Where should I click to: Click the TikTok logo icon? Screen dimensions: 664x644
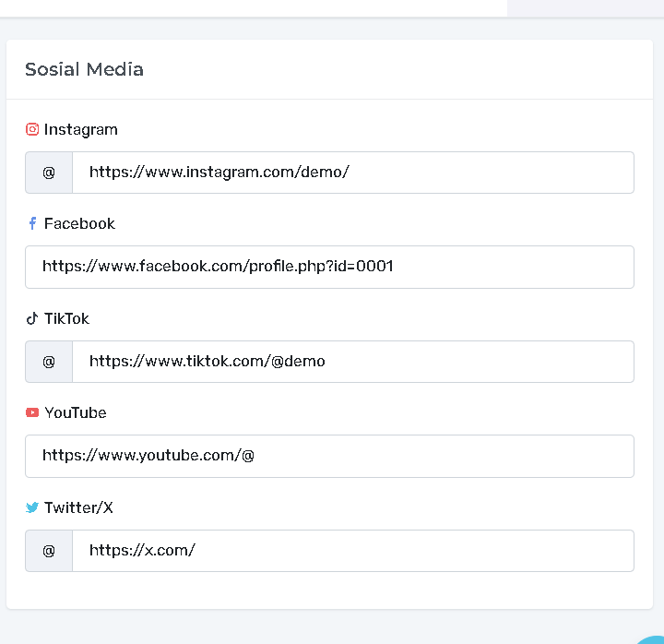32,318
